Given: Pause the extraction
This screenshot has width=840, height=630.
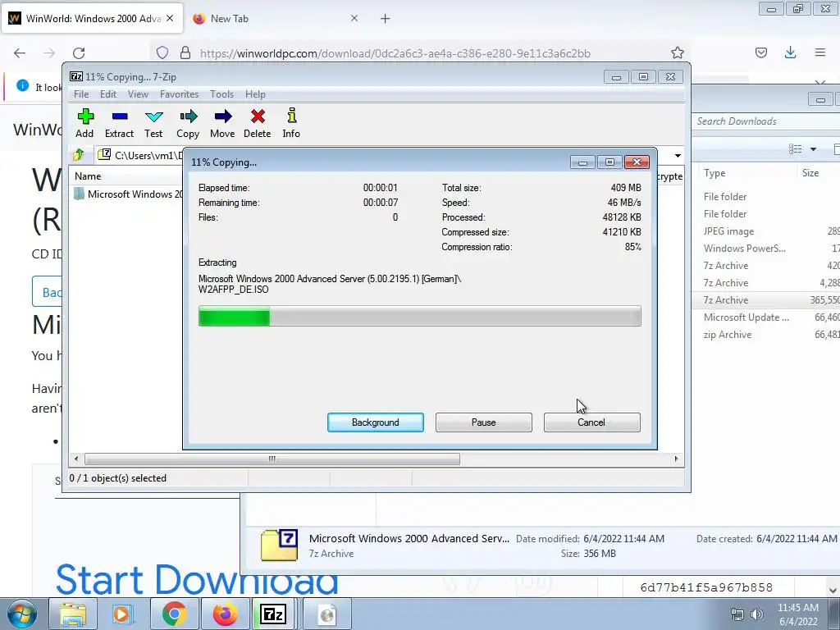Looking at the screenshot, I should click(484, 422).
